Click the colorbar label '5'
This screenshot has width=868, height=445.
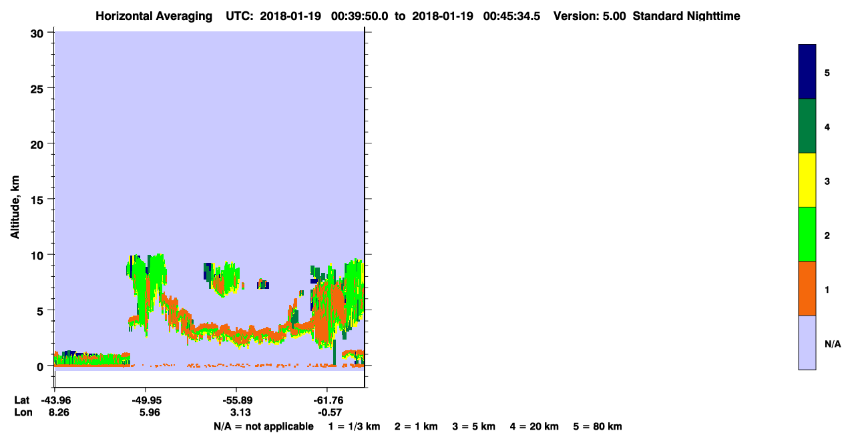827,72
